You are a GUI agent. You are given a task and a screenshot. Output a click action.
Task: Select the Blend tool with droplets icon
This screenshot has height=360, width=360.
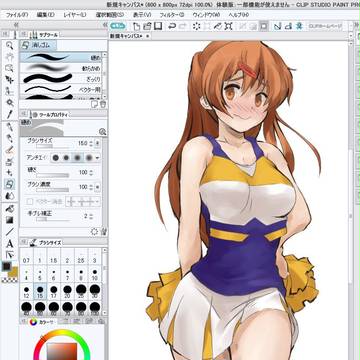coord(10,195)
